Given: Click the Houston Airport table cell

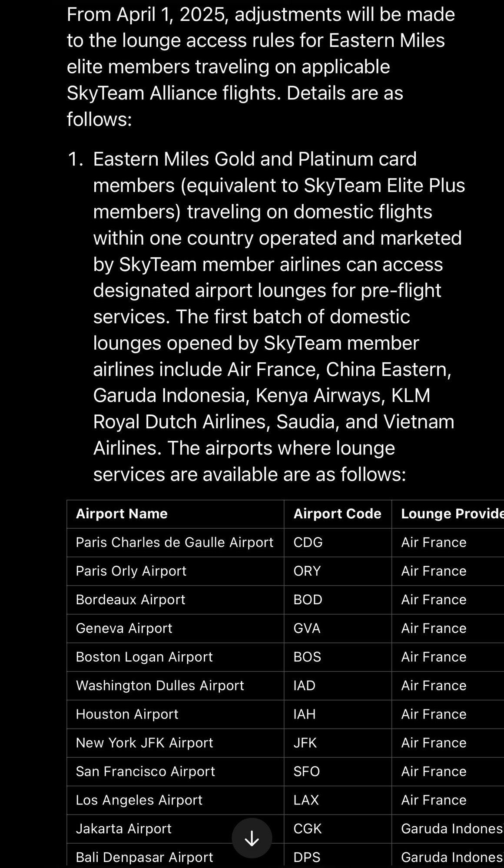Looking at the screenshot, I should click(127, 714).
